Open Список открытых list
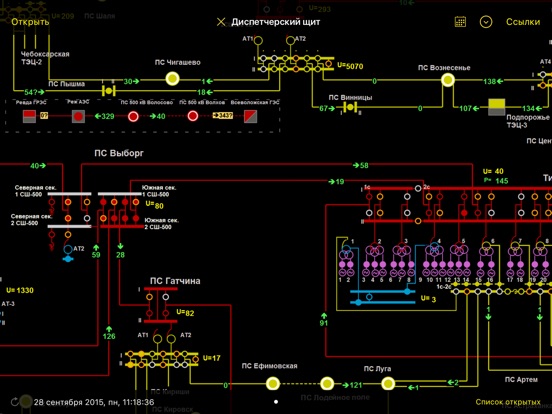The image size is (552, 414). click(508, 402)
